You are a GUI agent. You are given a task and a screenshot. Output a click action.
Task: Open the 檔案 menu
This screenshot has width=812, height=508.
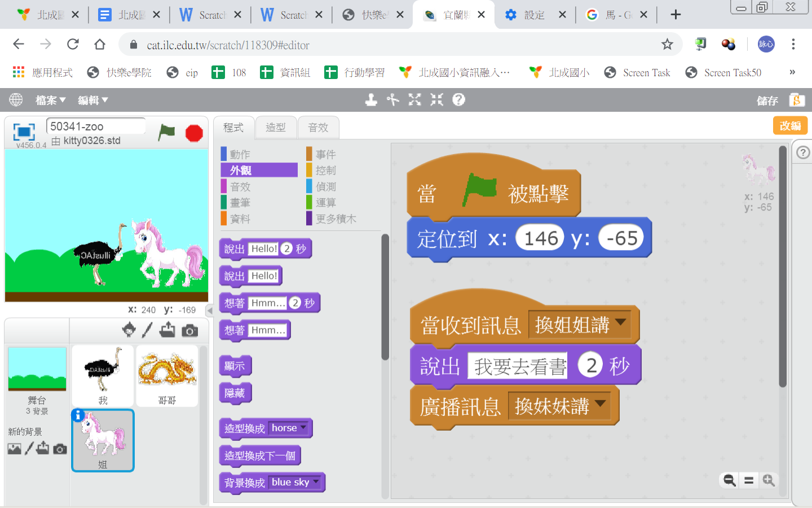point(50,100)
